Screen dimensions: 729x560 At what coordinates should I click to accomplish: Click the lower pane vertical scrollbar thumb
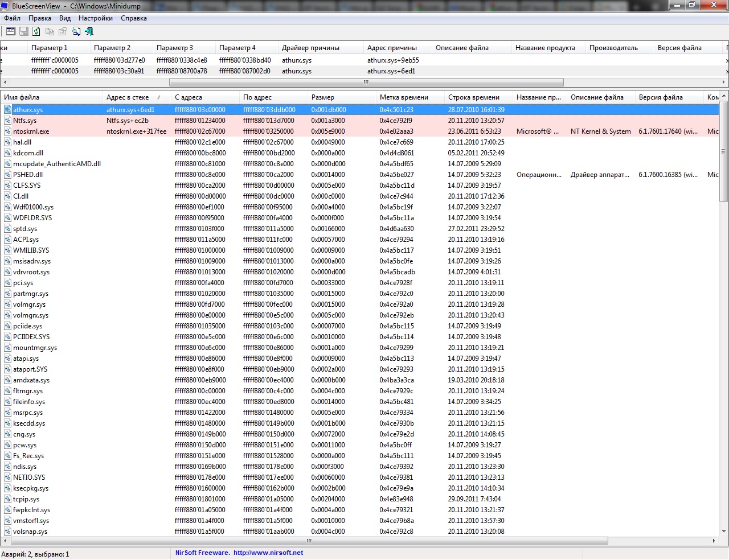724,151
